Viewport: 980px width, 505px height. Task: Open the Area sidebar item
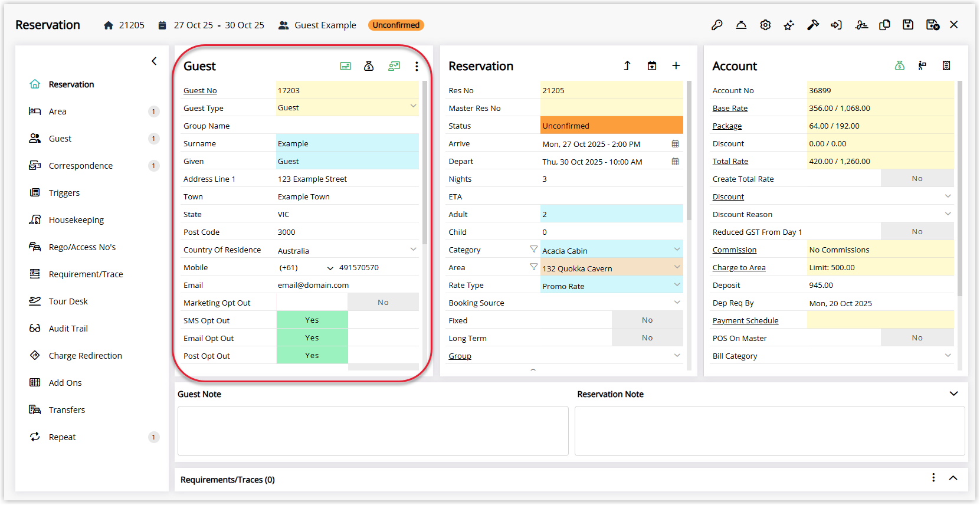93,112
